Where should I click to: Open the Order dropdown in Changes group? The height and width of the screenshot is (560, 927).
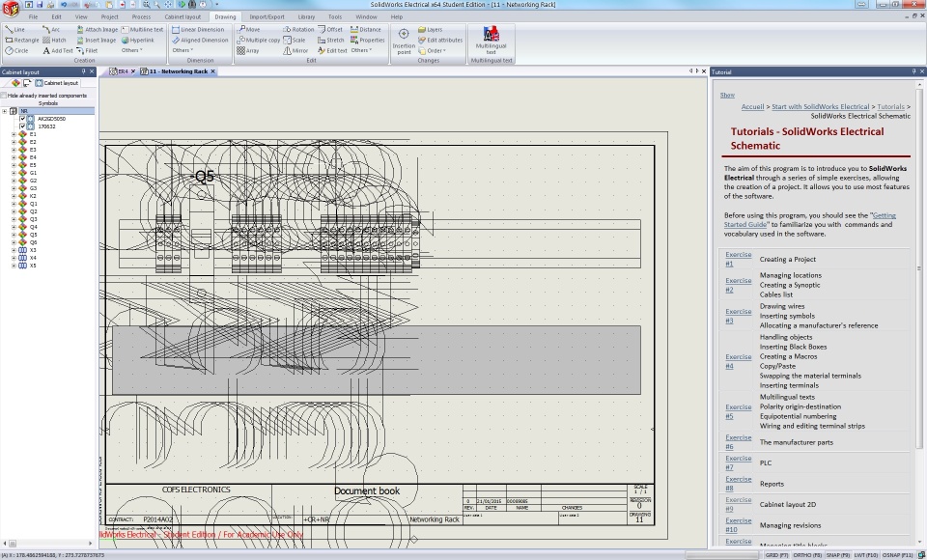click(433, 51)
